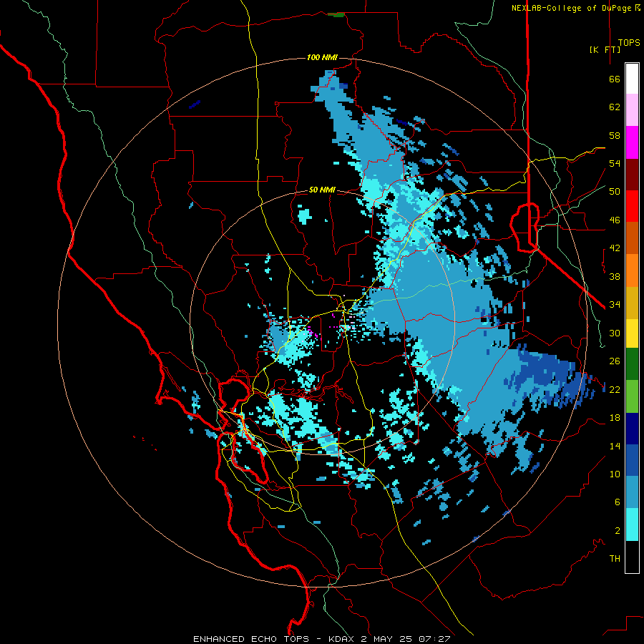Click the legend value 6
The image size is (644, 644).
(x=618, y=502)
